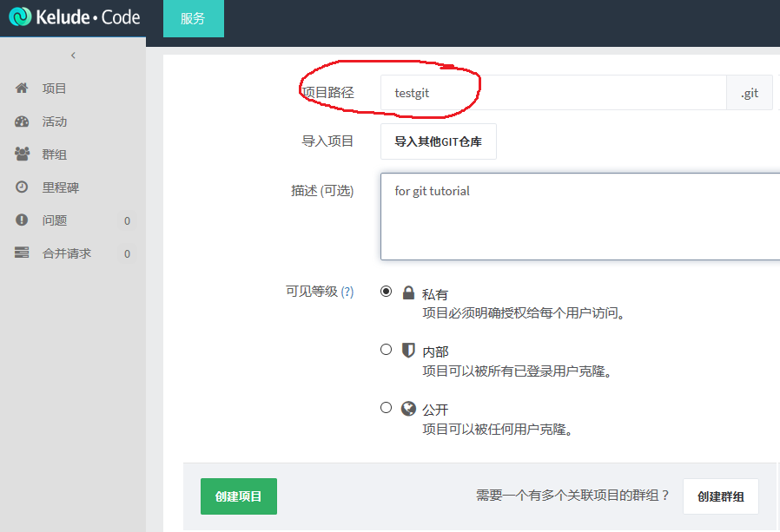Click the lock icon next to 私有
The image size is (780, 532).
[x=408, y=292]
